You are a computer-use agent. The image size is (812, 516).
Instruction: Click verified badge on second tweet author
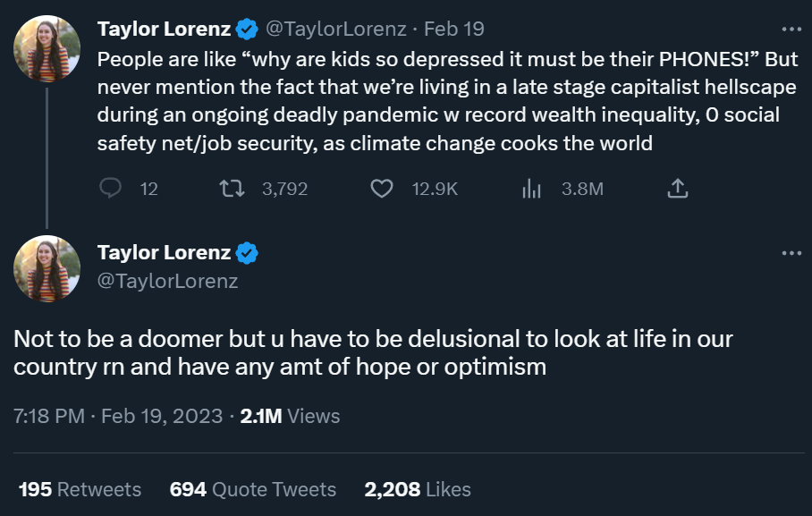tap(247, 253)
